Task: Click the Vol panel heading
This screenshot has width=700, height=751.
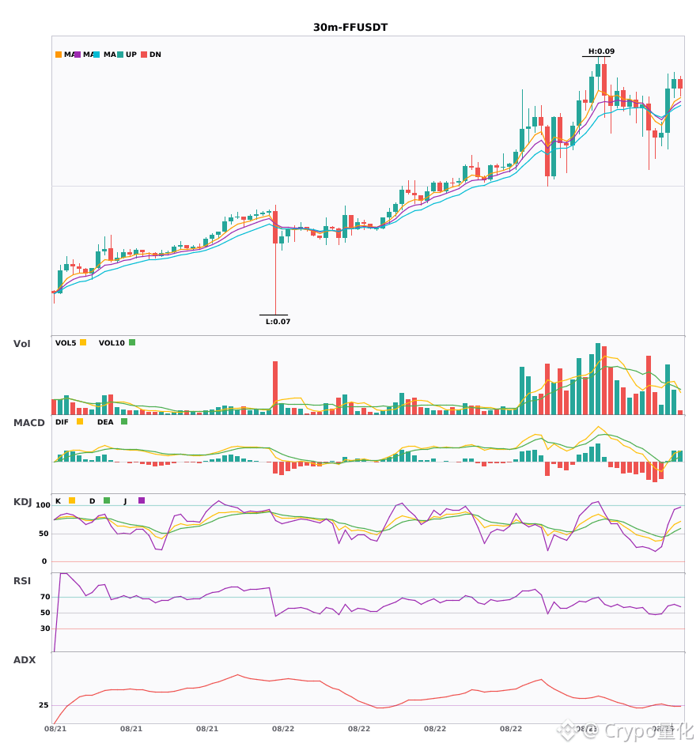Action: 21,343
